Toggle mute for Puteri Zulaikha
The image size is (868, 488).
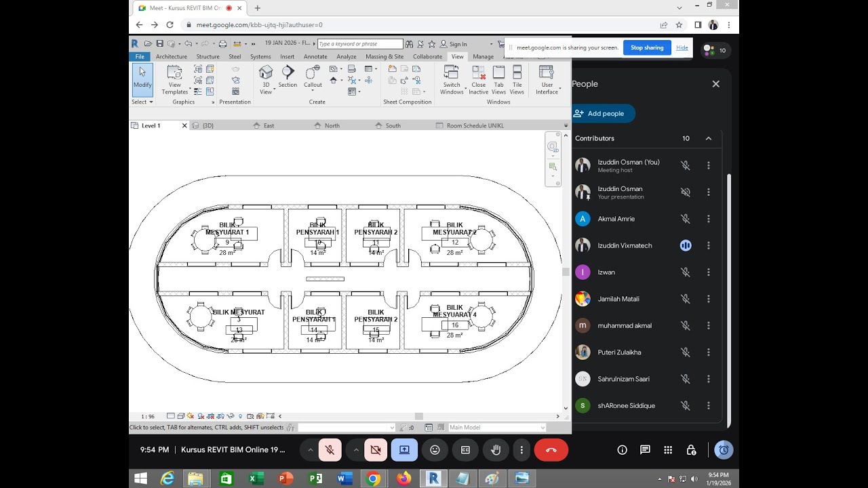pos(686,352)
